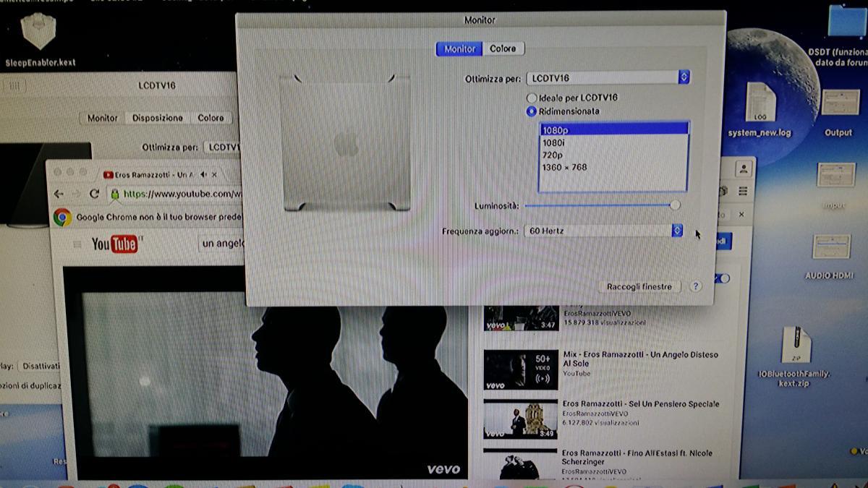The image size is (868, 488).
Task: Click the Luminosità brightness slider handle
Action: point(675,205)
